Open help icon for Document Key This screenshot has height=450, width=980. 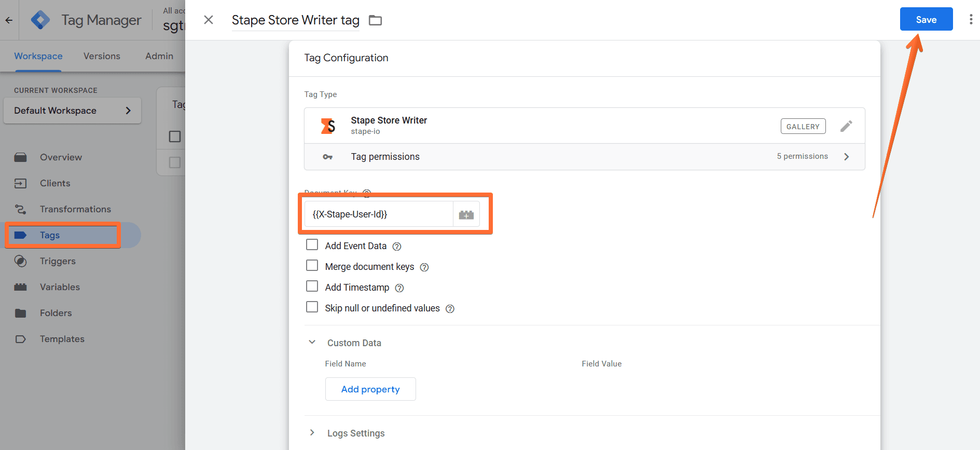(367, 193)
